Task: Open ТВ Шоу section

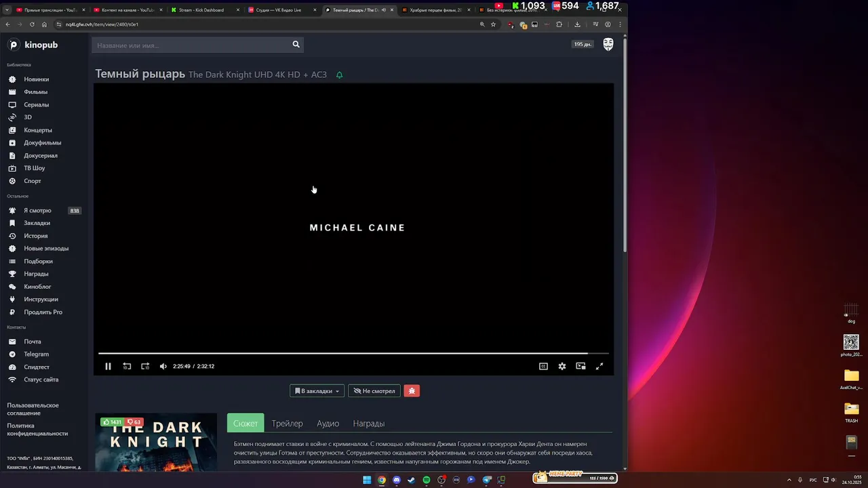Action: [34, 168]
